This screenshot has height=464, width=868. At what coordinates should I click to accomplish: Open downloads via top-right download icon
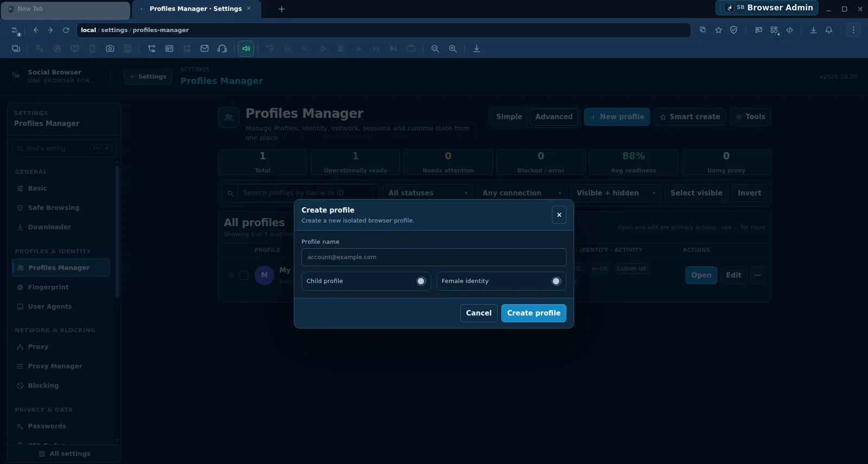click(x=813, y=30)
